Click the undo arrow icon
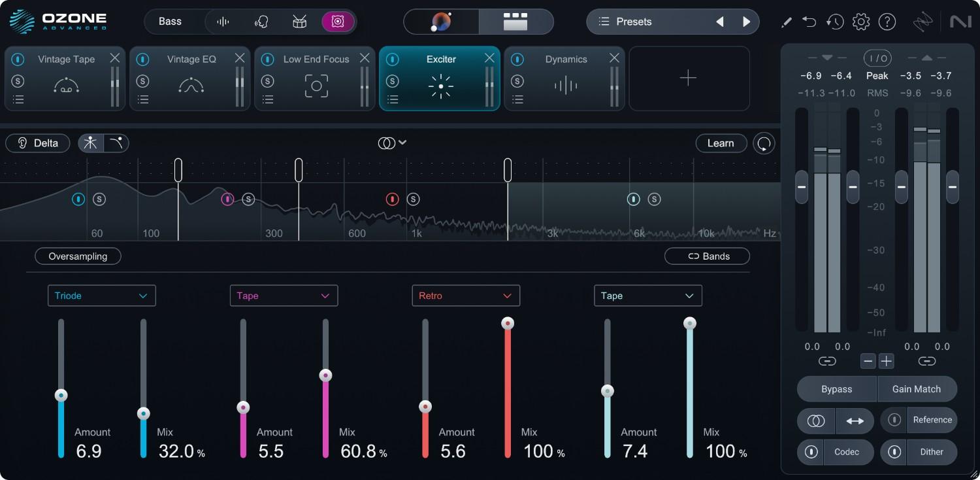 [809, 22]
